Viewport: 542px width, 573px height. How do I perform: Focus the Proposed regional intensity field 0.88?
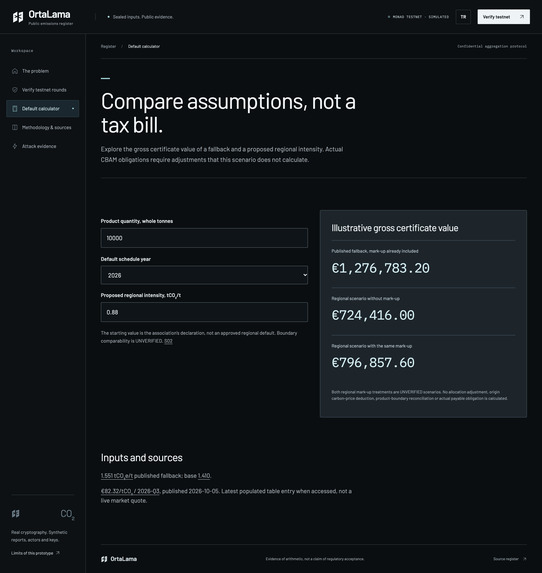coord(204,312)
